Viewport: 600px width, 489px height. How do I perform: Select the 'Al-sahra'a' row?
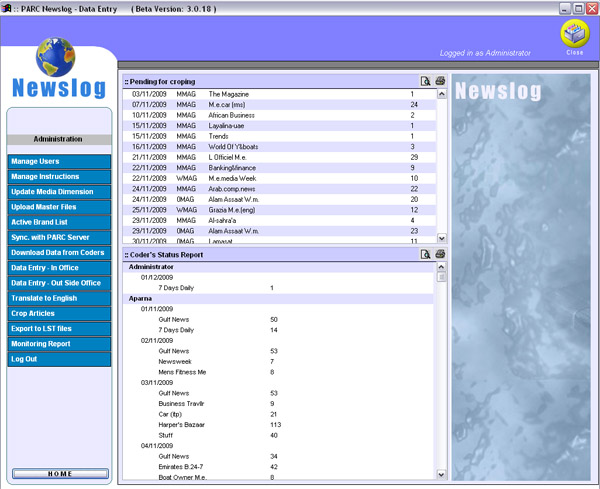(279, 220)
